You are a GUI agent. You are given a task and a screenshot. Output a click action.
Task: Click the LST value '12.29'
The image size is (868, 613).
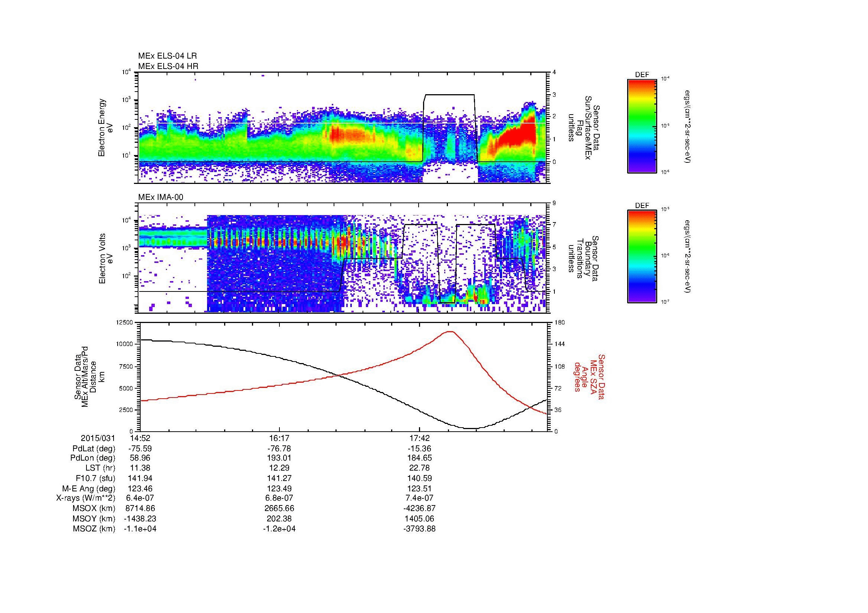[279, 468]
